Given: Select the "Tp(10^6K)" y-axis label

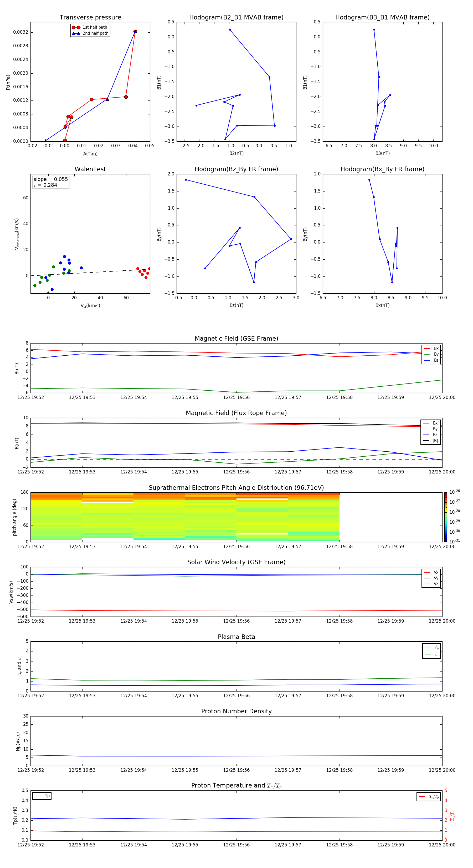Looking at the screenshot, I should click(x=15, y=815).
